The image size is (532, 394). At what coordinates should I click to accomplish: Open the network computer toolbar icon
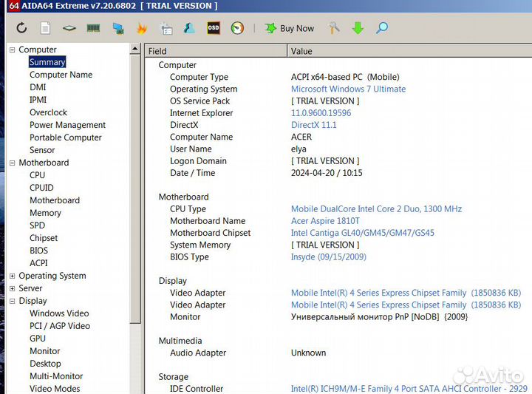pos(117,29)
